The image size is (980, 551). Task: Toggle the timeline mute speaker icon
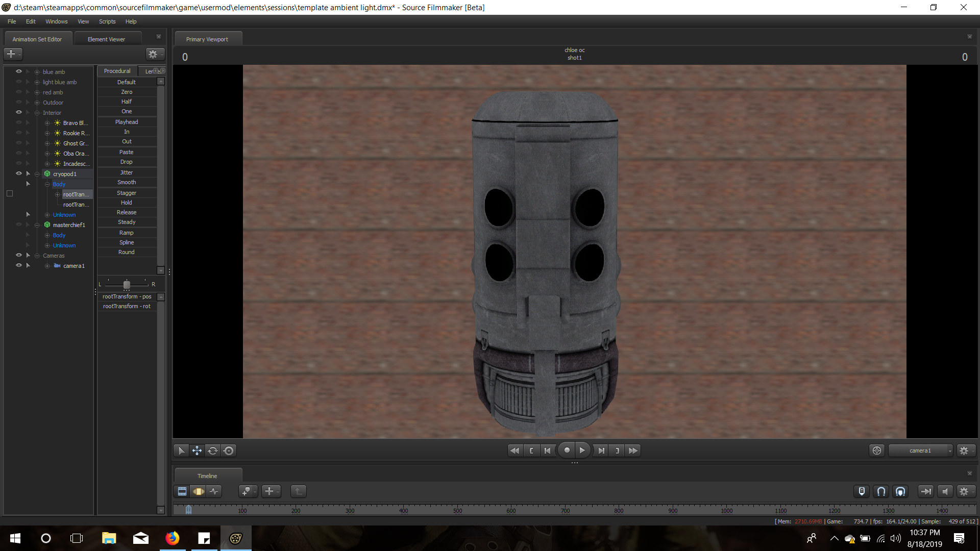[945, 491]
